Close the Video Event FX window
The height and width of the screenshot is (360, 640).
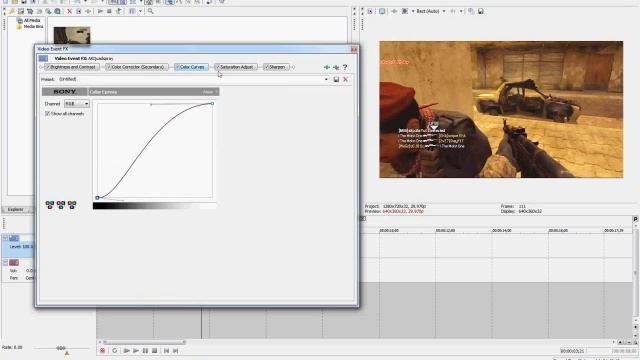pos(353,49)
